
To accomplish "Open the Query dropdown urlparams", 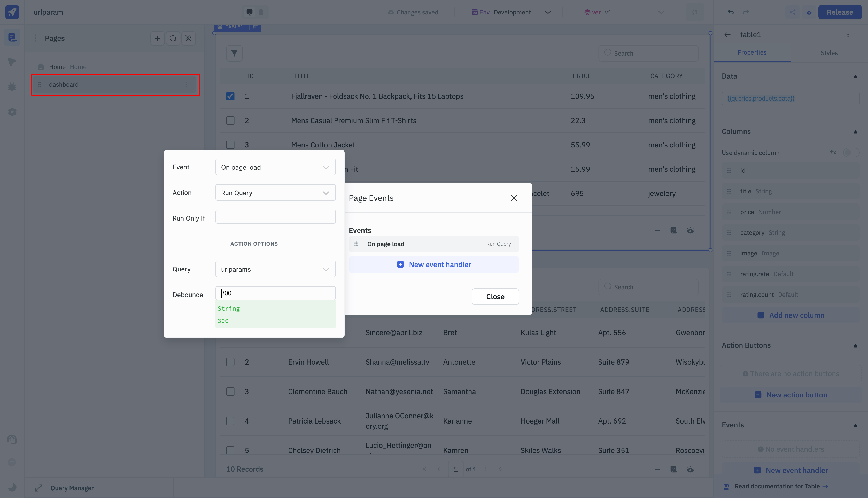I will point(275,269).
